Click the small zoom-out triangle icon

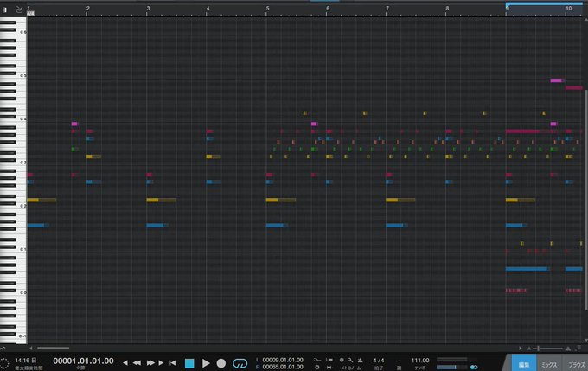point(529,349)
